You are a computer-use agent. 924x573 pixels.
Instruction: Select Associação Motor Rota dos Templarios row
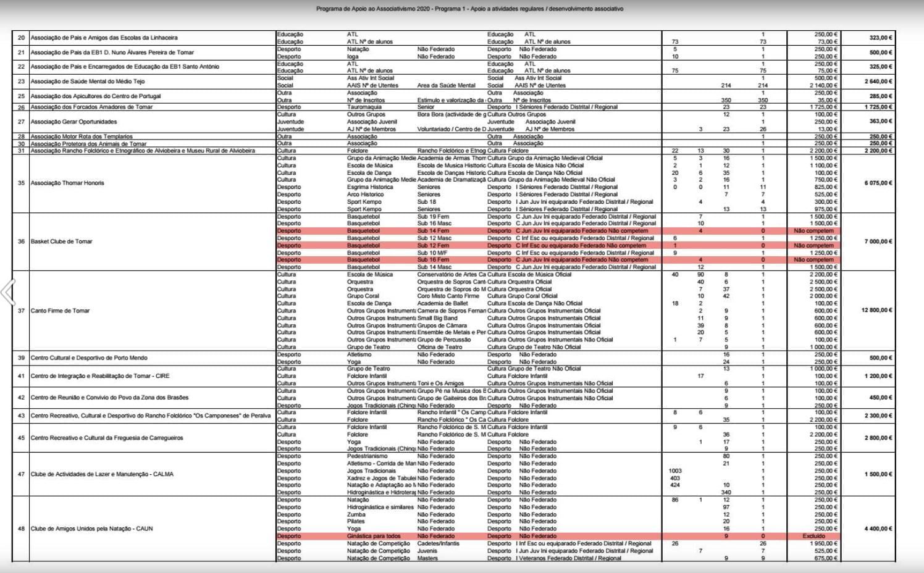coord(82,136)
